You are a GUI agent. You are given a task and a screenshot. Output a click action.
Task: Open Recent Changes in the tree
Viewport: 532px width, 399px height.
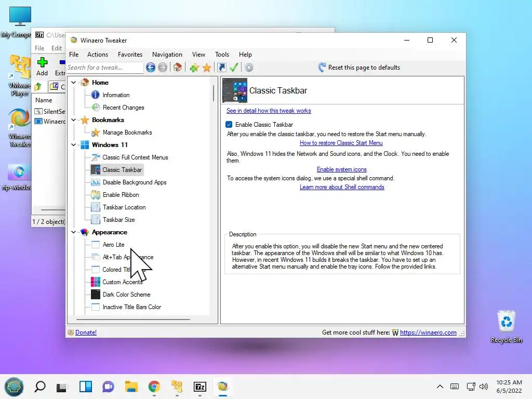[x=123, y=108]
